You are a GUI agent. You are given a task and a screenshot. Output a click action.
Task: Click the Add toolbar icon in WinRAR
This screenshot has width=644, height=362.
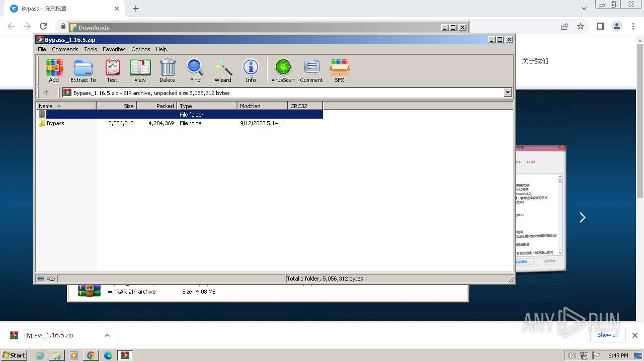(x=54, y=70)
